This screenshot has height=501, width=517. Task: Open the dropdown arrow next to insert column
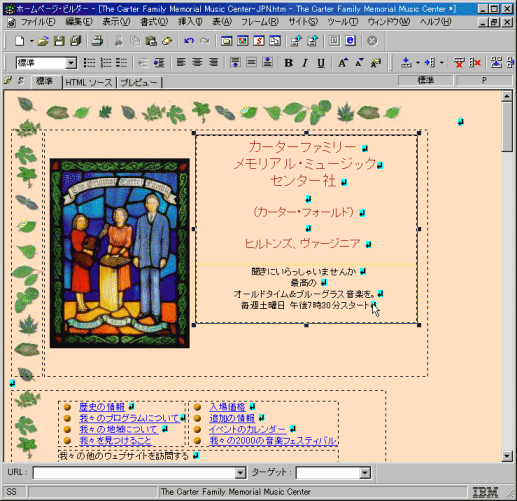click(x=441, y=62)
